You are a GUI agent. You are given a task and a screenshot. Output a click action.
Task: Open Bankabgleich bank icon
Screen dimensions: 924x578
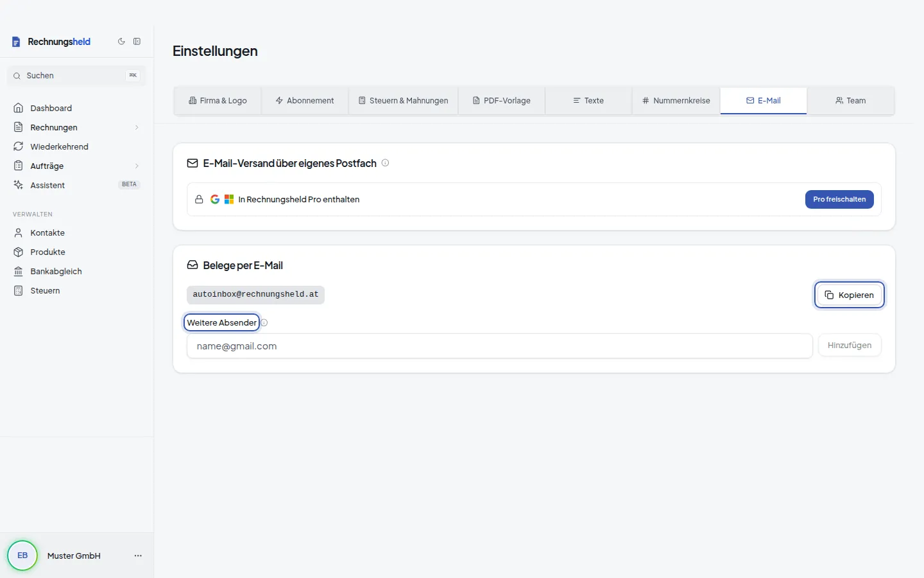point(19,271)
